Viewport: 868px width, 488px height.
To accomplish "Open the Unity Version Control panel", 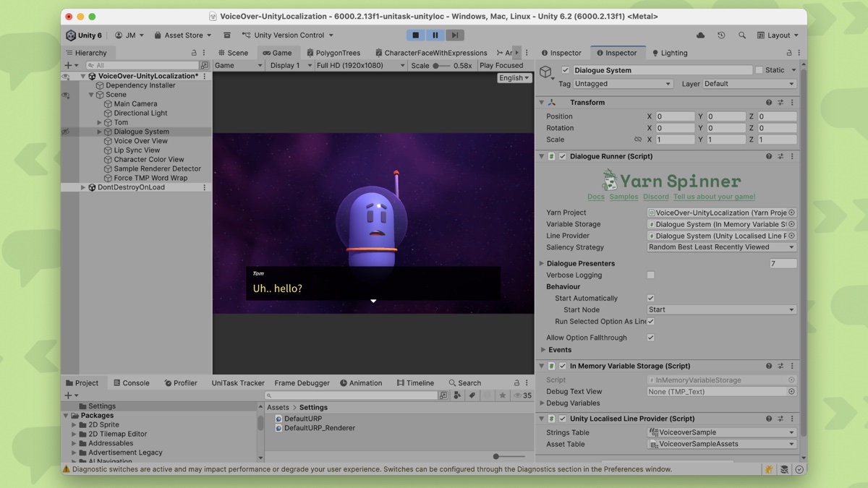I will tap(289, 35).
